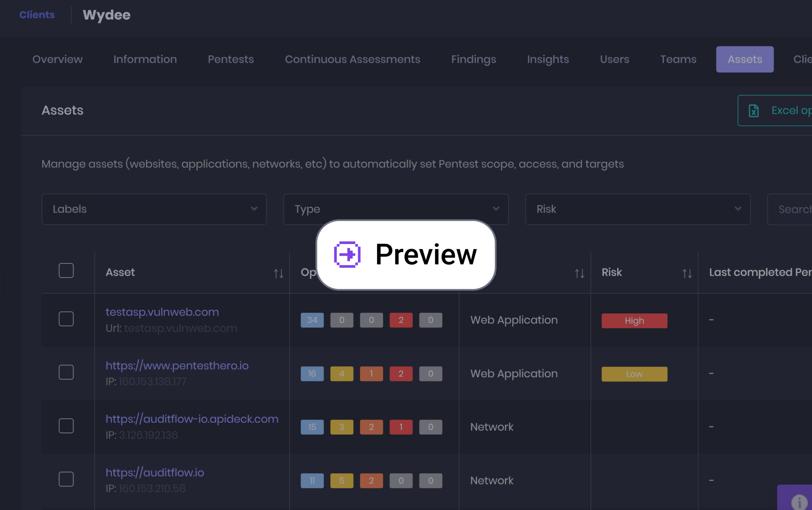Go back to Clients breadcrumb
Image resolution: width=812 pixels, height=510 pixels.
click(37, 15)
